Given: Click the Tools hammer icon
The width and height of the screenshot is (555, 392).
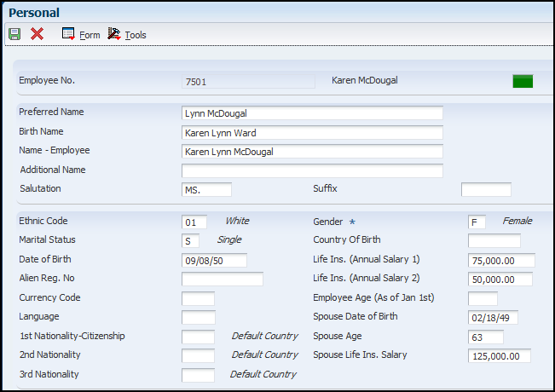Looking at the screenshot, I should [x=114, y=33].
